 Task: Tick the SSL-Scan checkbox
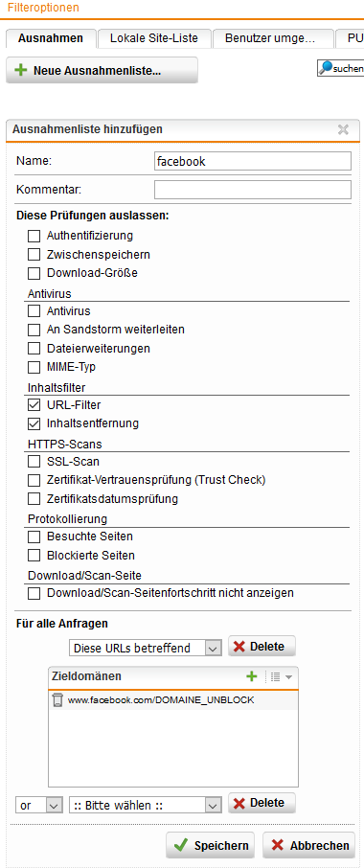pos(34,461)
